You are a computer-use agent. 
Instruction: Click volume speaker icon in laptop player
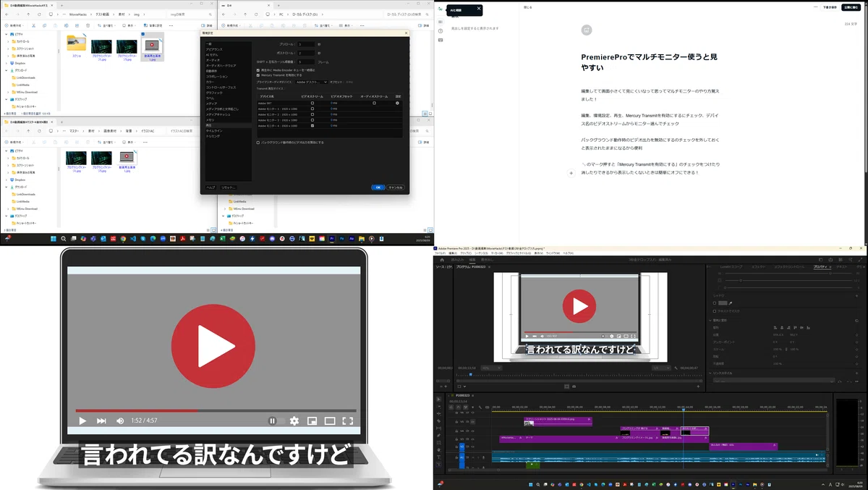click(120, 421)
